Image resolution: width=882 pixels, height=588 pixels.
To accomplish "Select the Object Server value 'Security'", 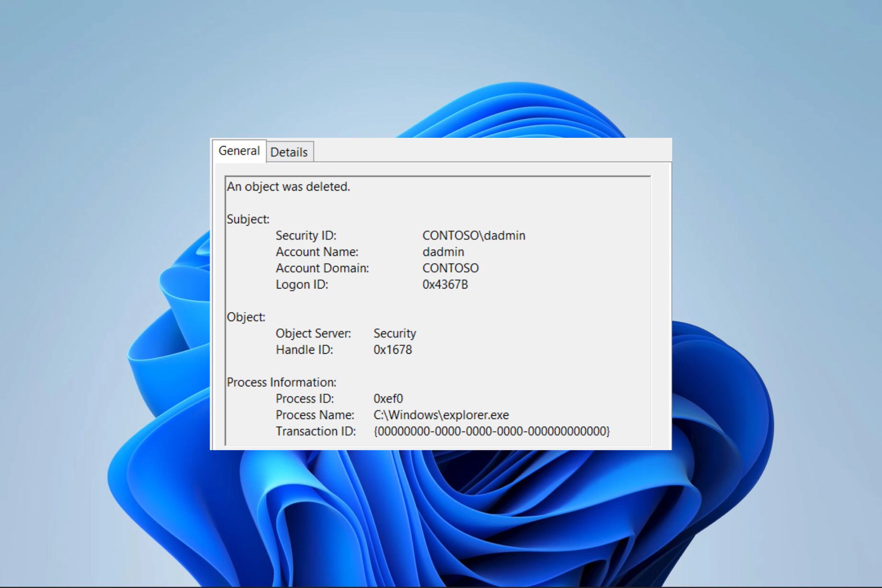I will [x=395, y=334].
